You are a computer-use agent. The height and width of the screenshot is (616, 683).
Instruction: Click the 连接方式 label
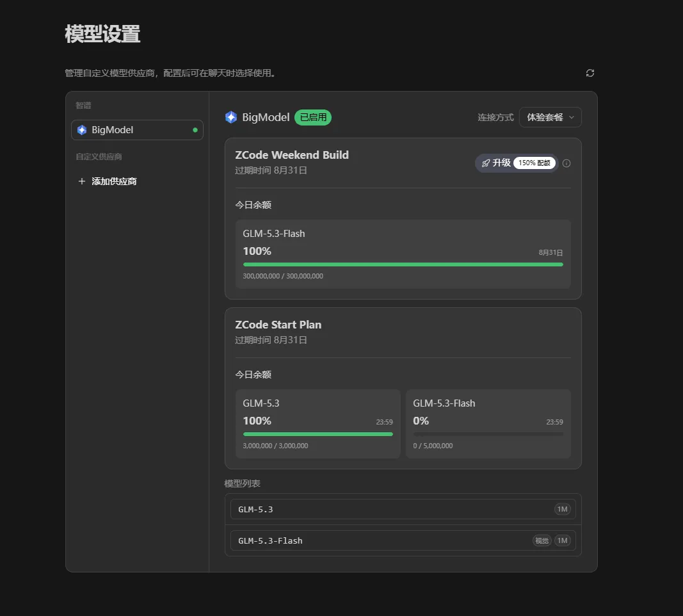click(495, 117)
